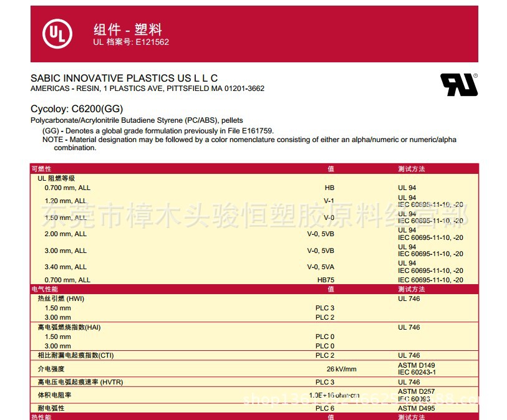Viewport: 507px width, 420px height.
Task: Click 'UL 746' in the HVTR row
Action: point(408,382)
